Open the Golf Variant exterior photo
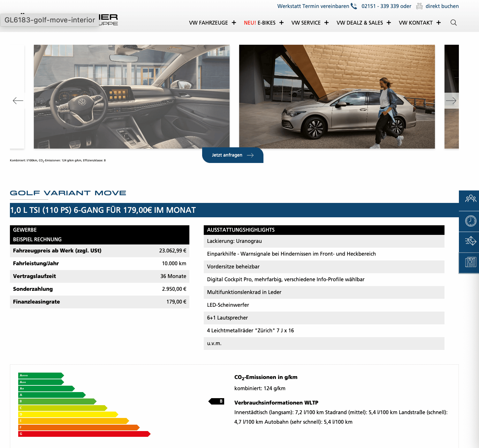 click(x=337, y=97)
